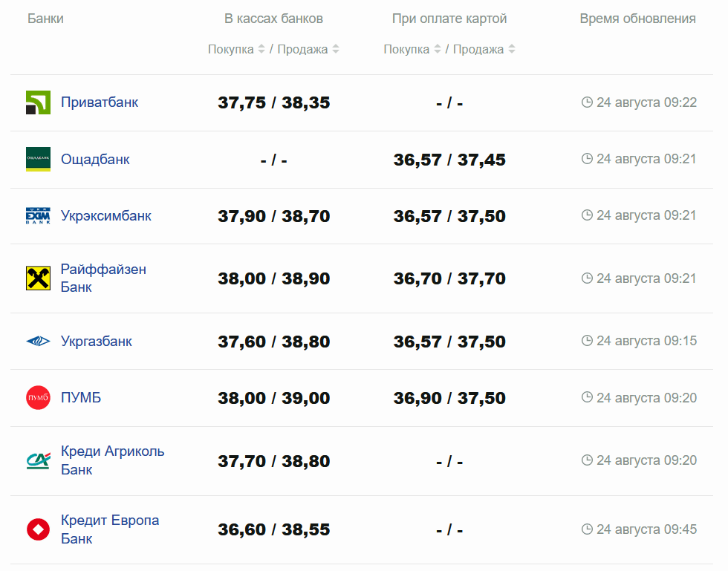The width and height of the screenshot is (728, 571).
Task: Click the red ПУМБ logo
Action: (x=38, y=398)
